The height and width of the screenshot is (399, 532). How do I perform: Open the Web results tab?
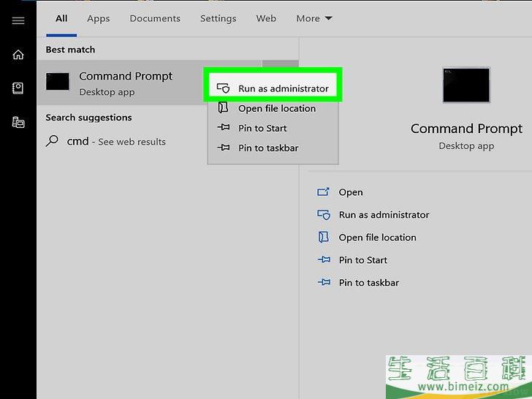click(266, 18)
